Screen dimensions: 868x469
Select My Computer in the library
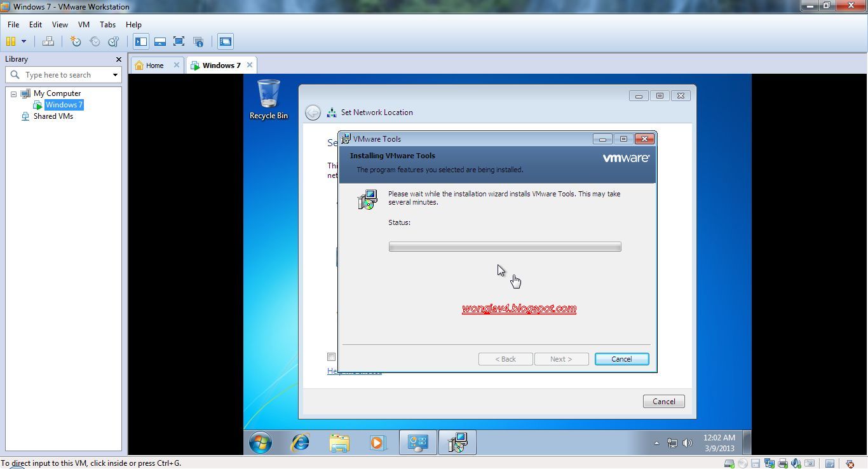57,93
